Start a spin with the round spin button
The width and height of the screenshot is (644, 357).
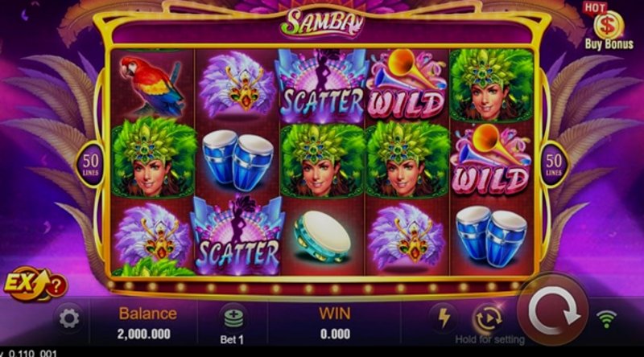553,310
